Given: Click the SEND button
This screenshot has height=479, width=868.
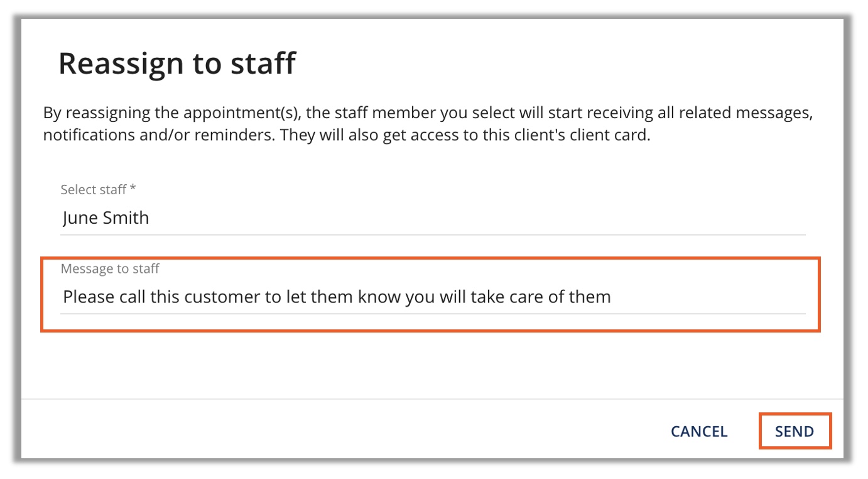Looking at the screenshot, I should [795, 431].
